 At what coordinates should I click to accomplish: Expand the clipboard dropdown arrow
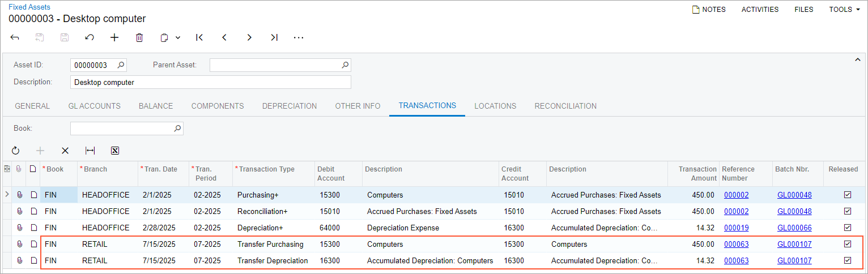click(x=178, y=37)
